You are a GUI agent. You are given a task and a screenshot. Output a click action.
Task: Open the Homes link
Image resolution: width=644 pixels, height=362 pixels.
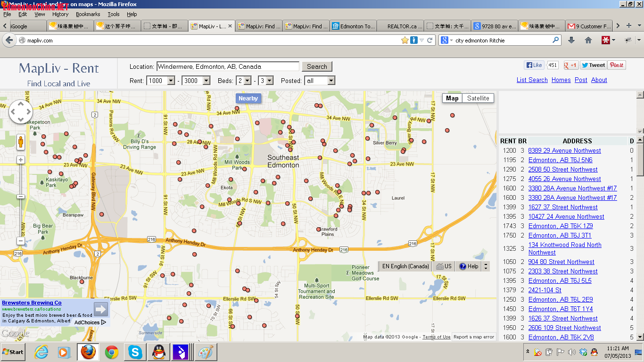tap(561, 80)
